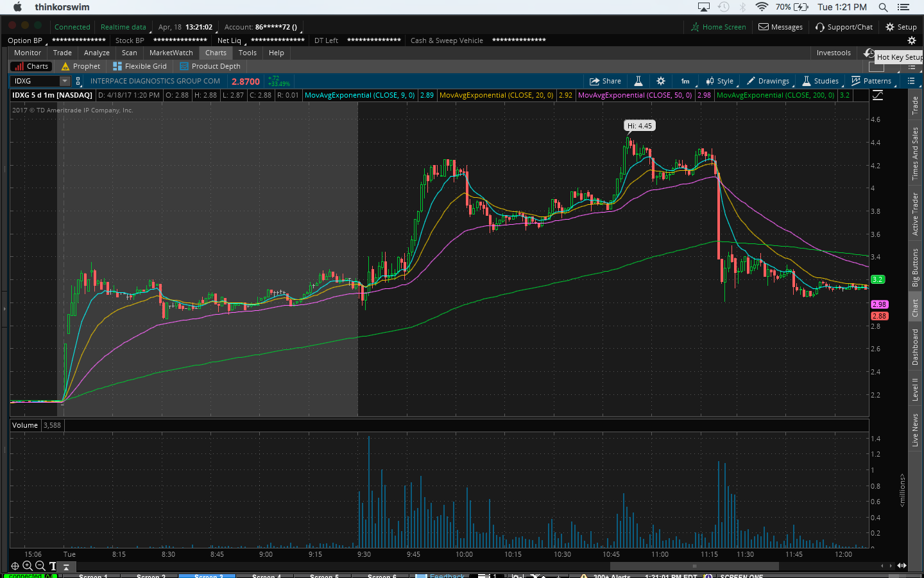Open the Level II side tab
Image resolution: width=924 pixels, height=578 pixels.
(x=915, y=389)
